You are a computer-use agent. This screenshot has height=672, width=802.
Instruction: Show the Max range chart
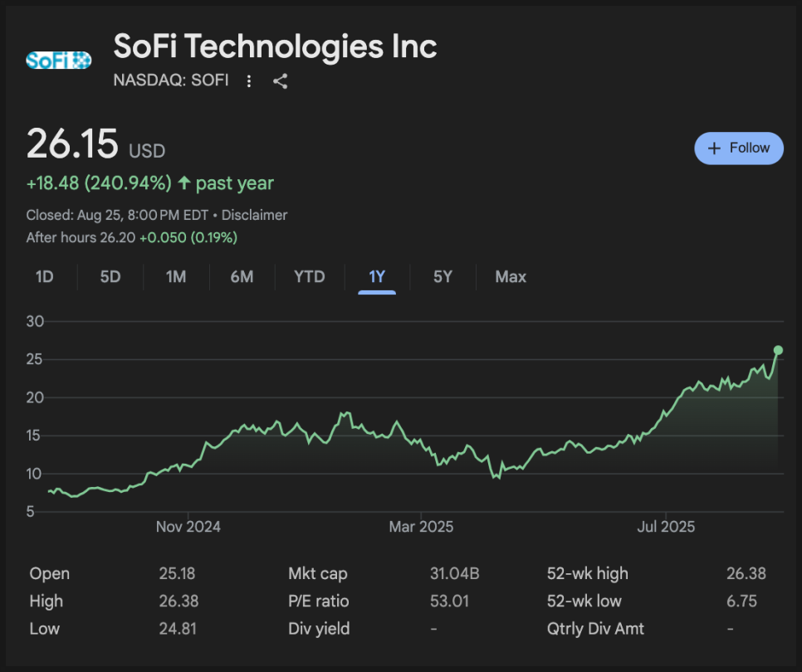511,277
